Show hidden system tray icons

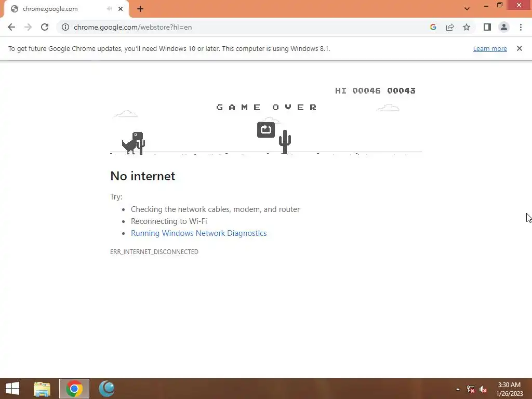[458, 389]
